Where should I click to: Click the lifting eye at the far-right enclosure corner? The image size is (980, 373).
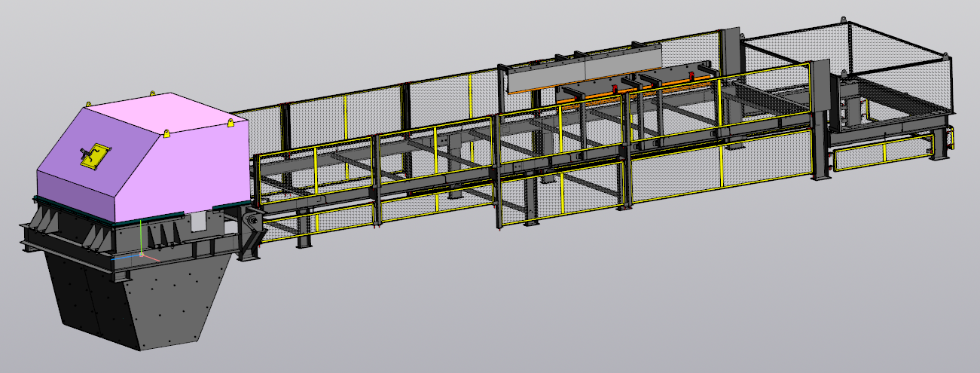[944, 53]
